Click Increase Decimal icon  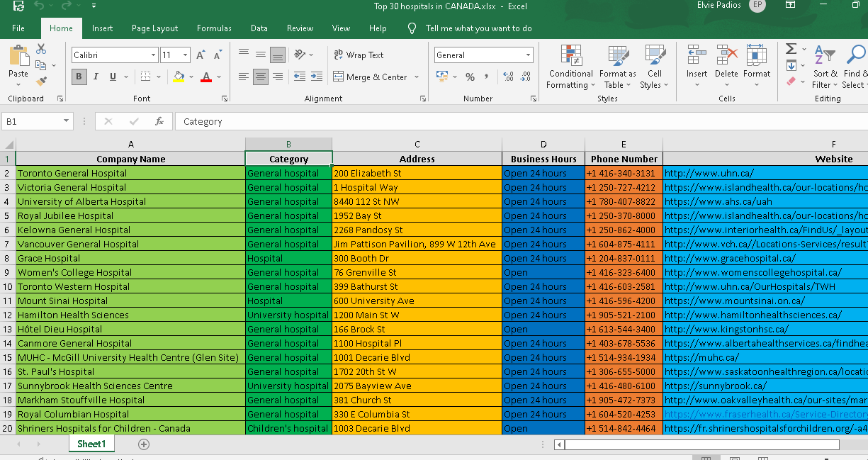coord(507,77)
